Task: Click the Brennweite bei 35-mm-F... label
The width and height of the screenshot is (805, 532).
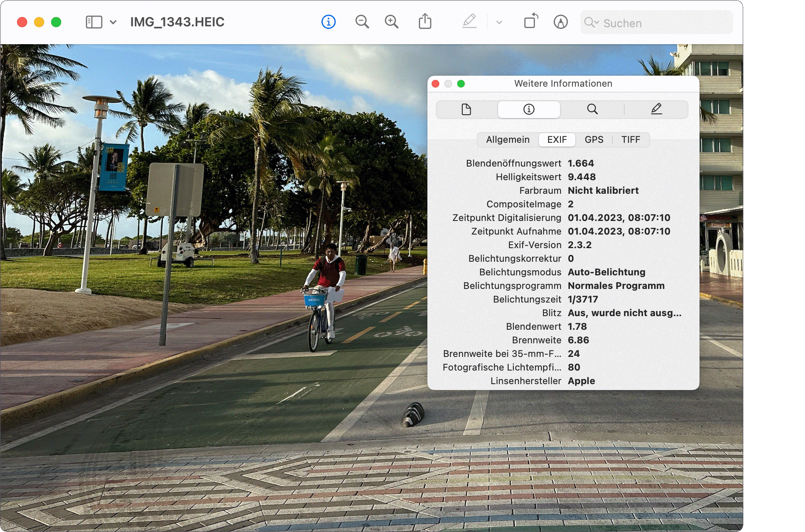Action: (502, 354)
